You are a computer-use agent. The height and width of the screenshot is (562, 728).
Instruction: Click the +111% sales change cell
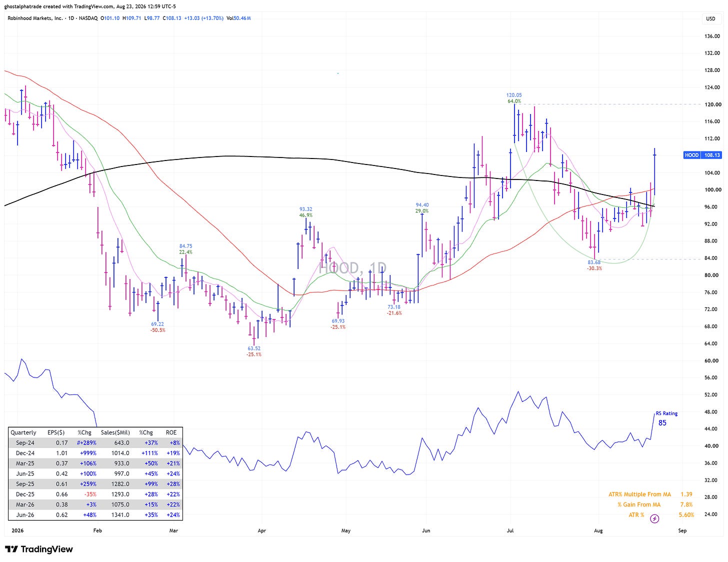[x=149, y=453]
